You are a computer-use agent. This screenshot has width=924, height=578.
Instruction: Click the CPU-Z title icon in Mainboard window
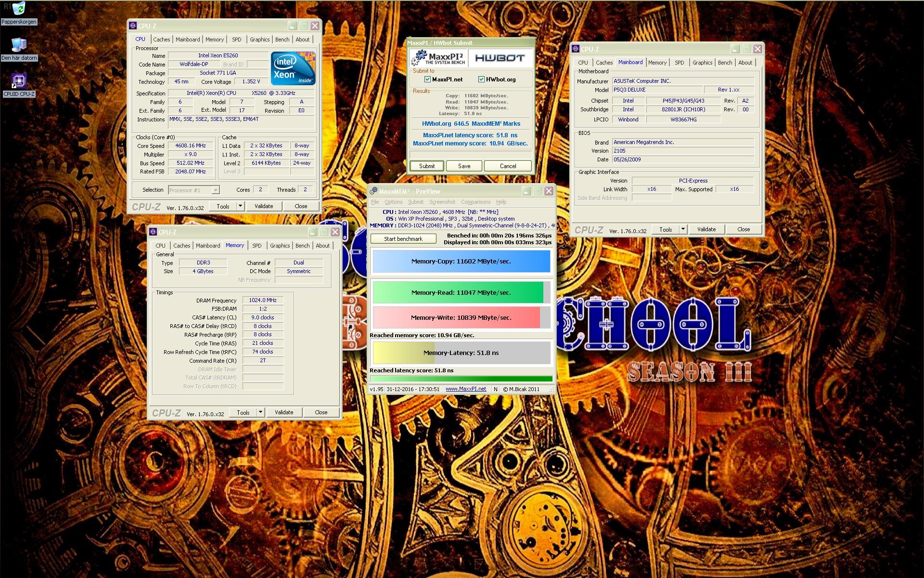point(576,49)
